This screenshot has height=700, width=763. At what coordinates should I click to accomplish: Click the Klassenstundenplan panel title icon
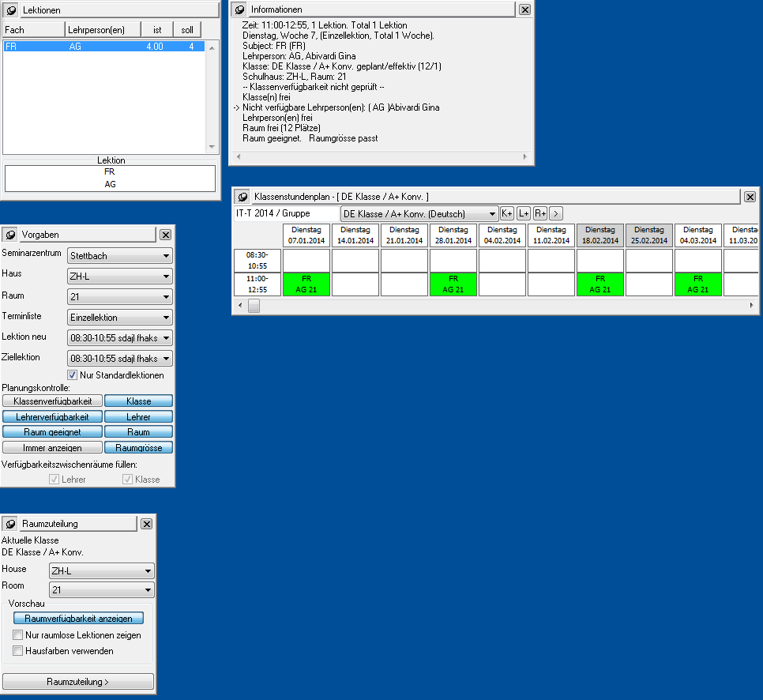(x=242, y=196)
